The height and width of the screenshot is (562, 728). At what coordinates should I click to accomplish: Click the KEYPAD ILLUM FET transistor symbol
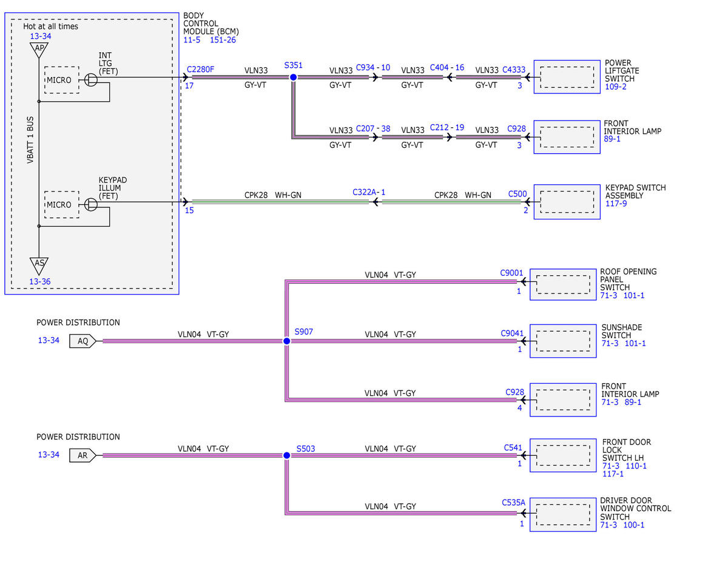[91, 204]
